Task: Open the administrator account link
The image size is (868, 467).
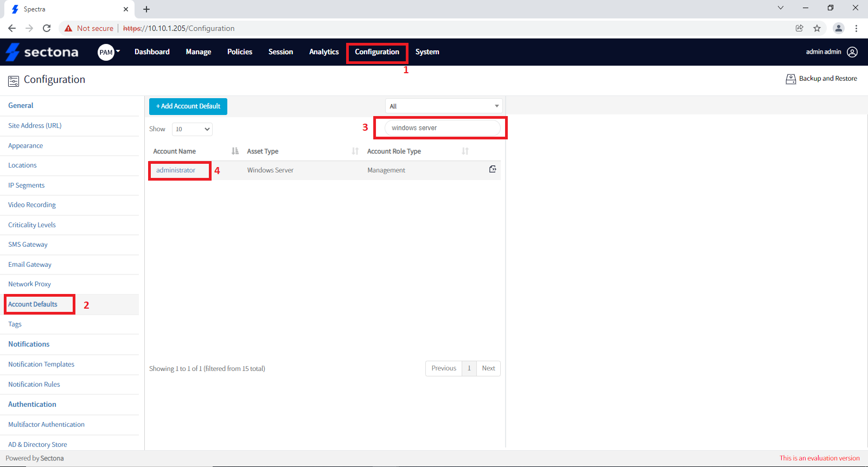Action: click(176, 170)
